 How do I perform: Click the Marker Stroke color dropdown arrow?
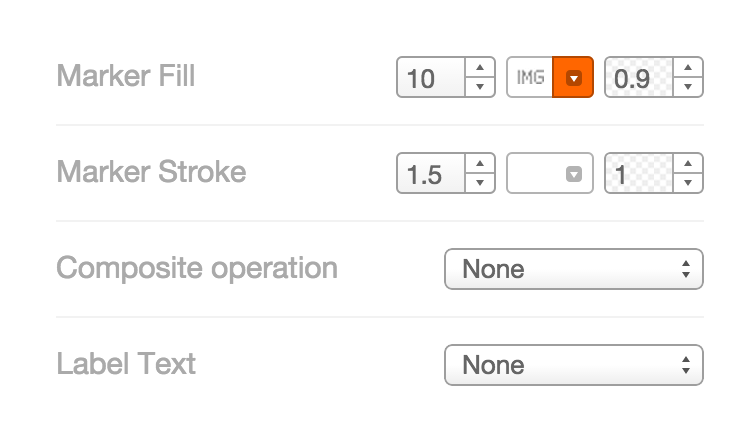[x=574, y=174]
